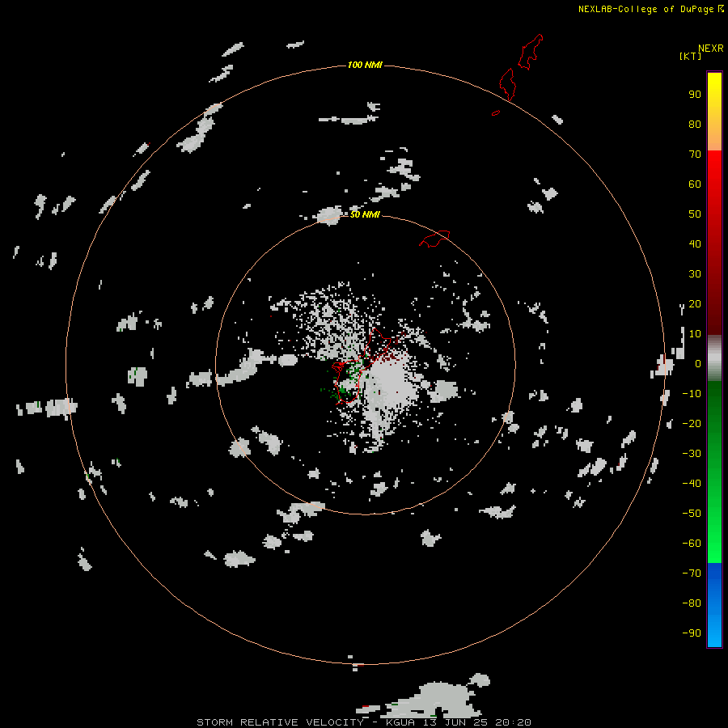The height and width of the screenshot is (728, 728).
Task: Click the Guam island outline at radar center
Action: click(x=361, y=366)
